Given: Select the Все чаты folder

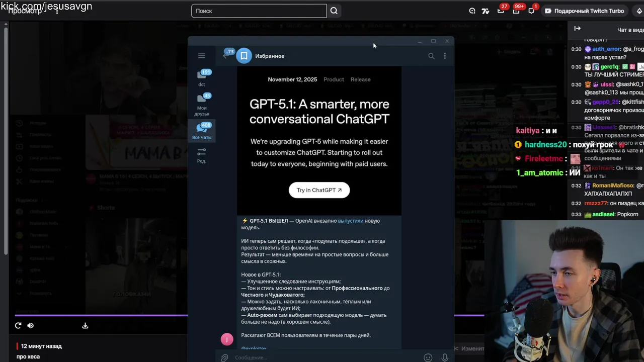Looking at the screenshot, I should pyautogui.click(x=202, y=131).
